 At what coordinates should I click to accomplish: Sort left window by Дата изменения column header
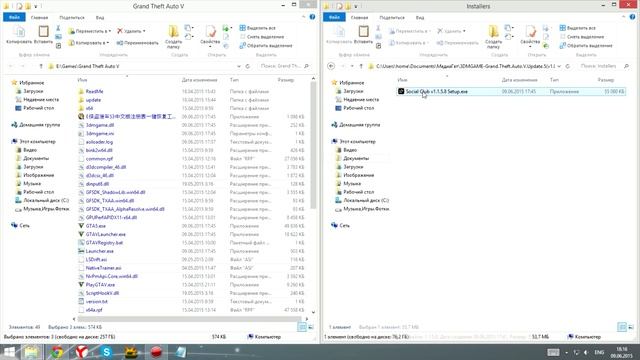pos(200,80)
